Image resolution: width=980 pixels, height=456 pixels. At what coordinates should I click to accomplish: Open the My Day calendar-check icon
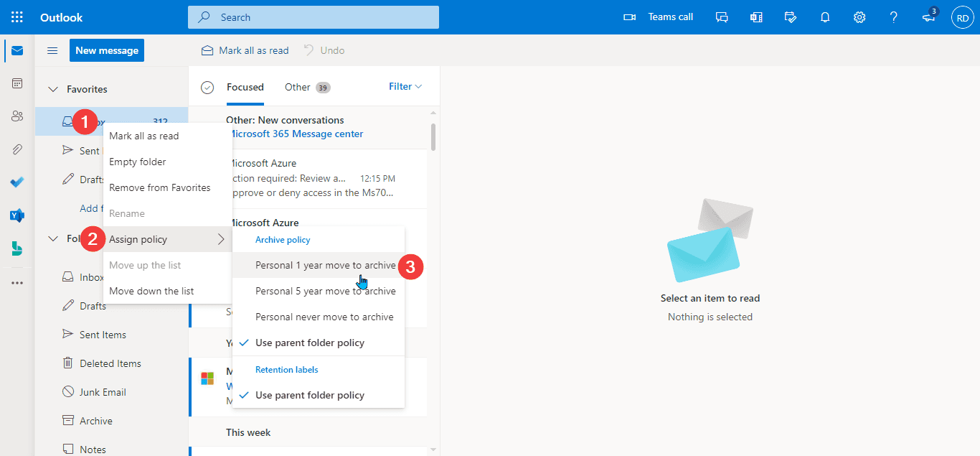coord(791,17)
